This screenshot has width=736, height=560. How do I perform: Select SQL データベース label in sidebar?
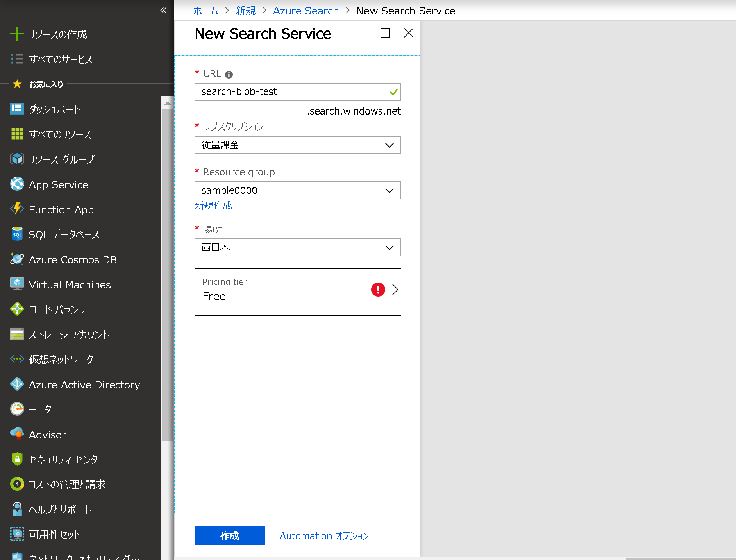(x=64, y=234)
